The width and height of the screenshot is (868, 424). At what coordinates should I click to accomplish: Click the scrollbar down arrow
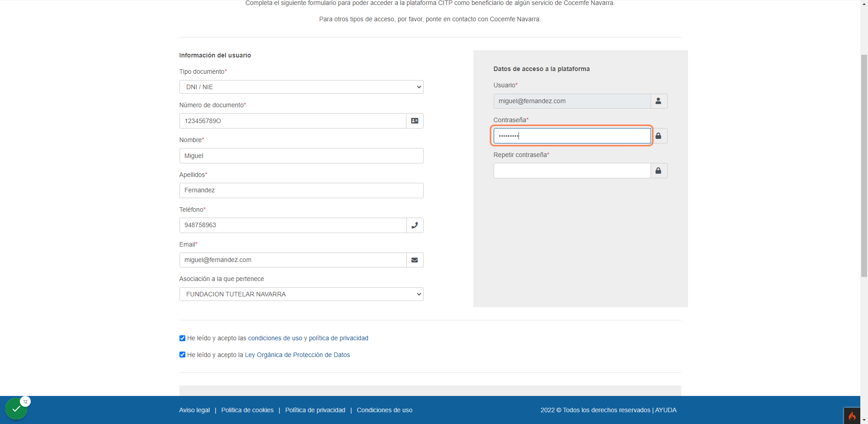pos(864,420)
